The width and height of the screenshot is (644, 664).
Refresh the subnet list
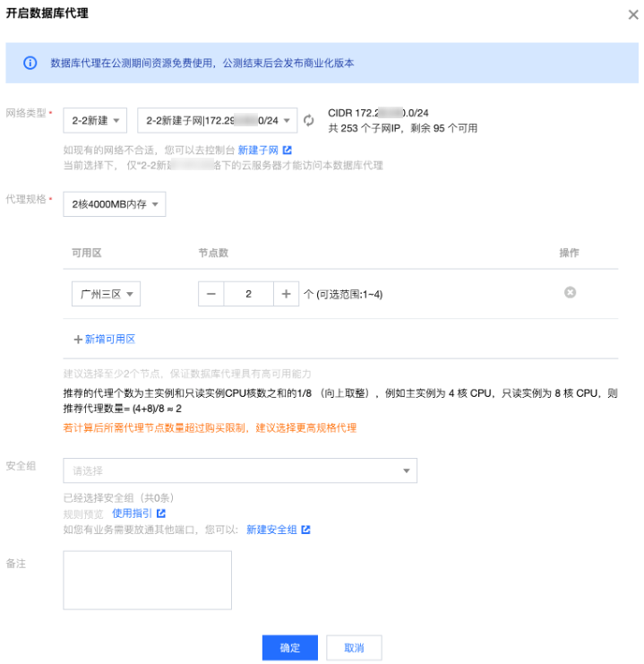pos(309,121)
